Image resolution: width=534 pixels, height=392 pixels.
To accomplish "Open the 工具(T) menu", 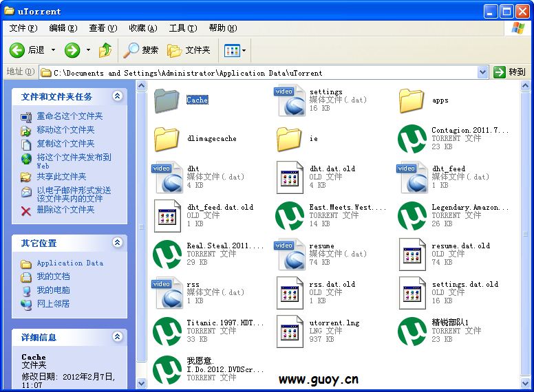I will coord(183,28).
